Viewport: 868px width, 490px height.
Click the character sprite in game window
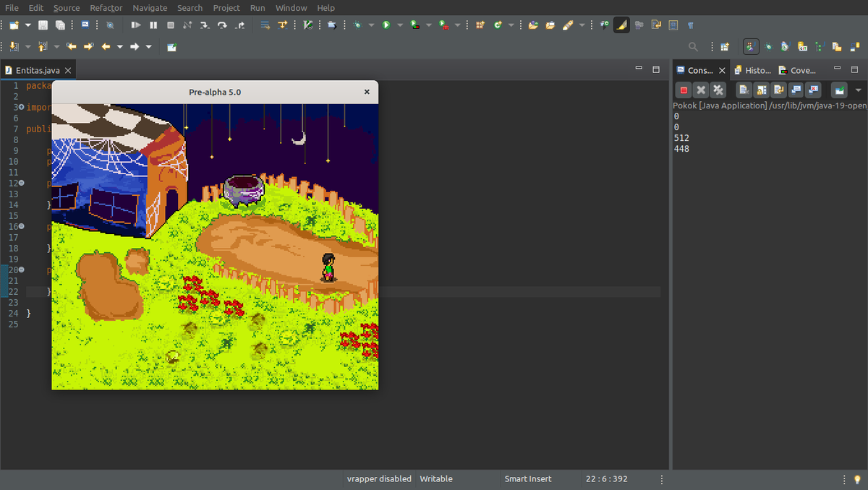328,267
